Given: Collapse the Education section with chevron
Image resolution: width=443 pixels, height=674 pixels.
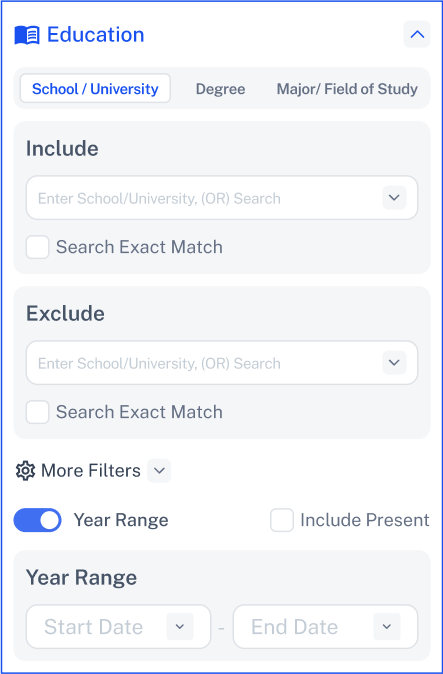Looking at the screenshot, I should [x=417, y=34].
